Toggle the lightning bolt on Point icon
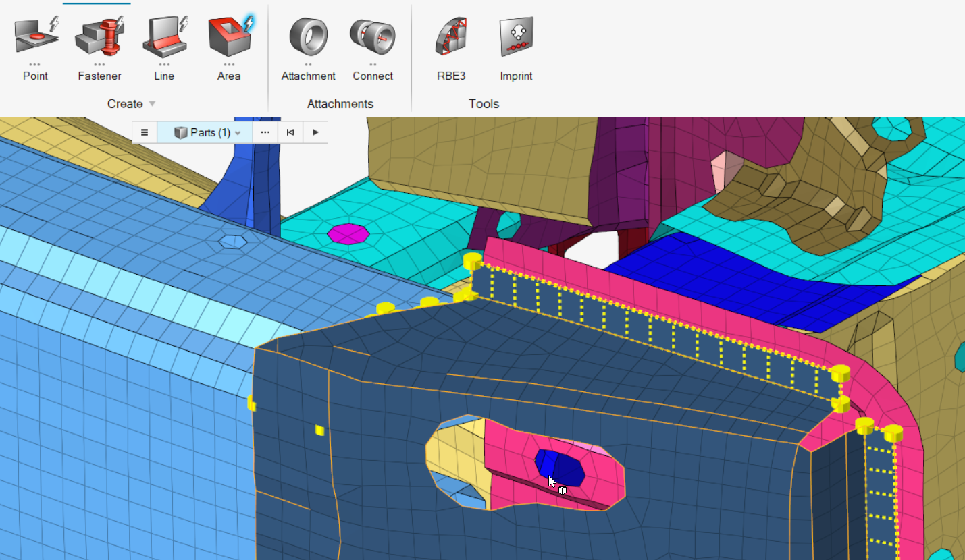 pyautogui.click(x=54, y=24)
